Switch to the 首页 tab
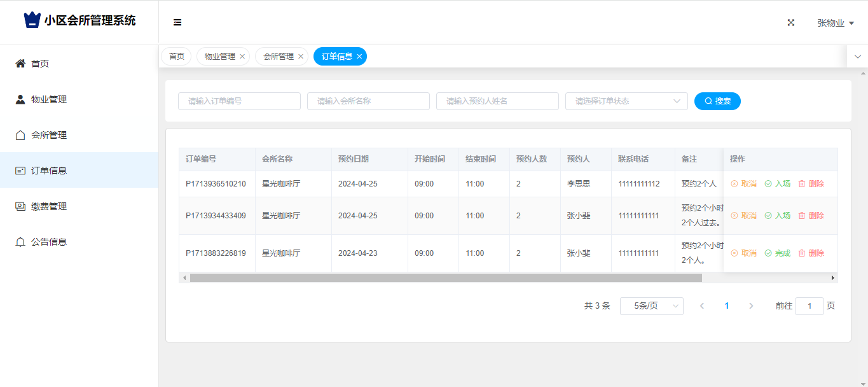The image size is (868, 387). tap(176, 57)
